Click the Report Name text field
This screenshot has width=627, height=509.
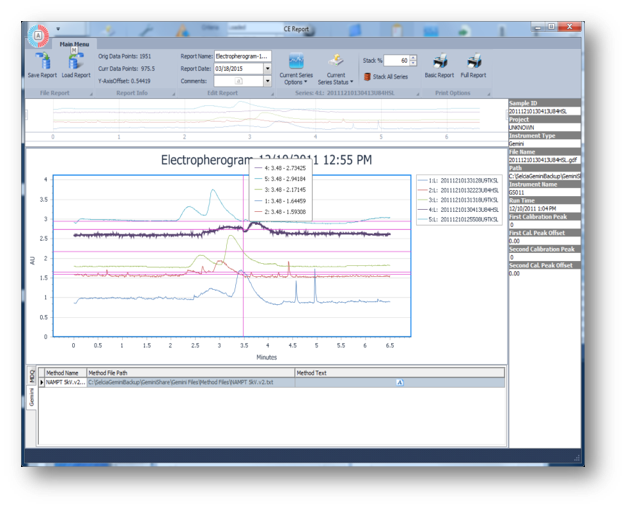click(x=241, y=57)
